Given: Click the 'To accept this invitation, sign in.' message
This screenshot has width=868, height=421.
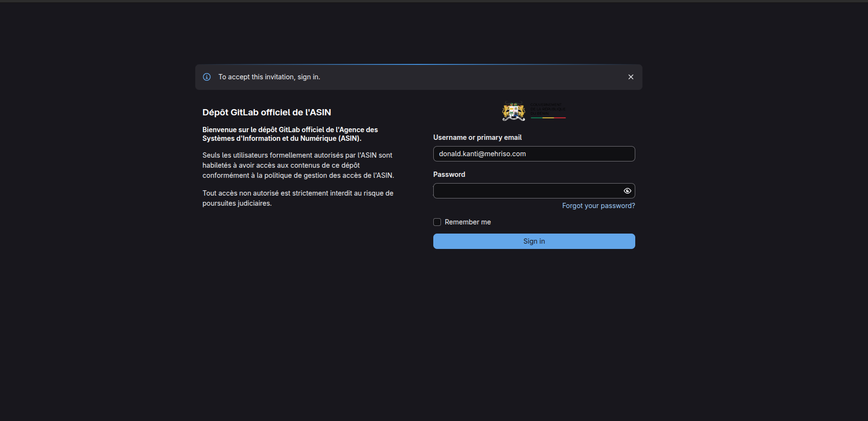Looking at the screenshot, I should [x=269, y=77].
